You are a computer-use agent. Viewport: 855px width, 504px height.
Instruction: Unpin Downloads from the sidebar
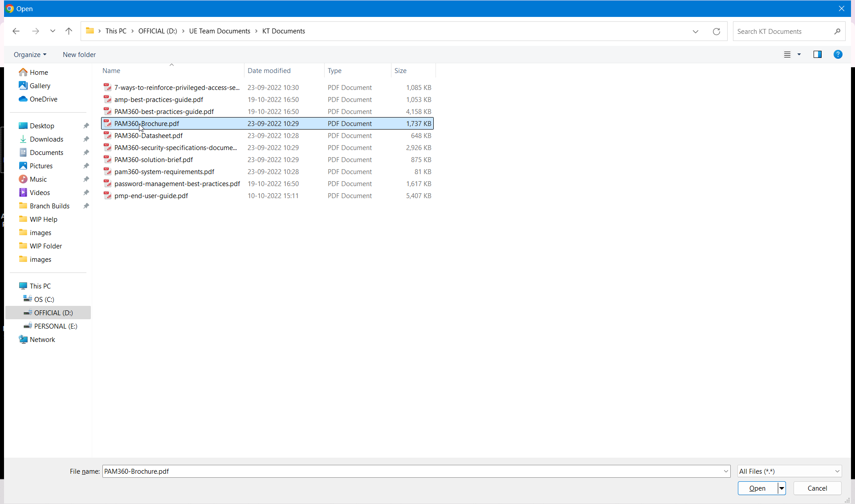coord(86,139)
